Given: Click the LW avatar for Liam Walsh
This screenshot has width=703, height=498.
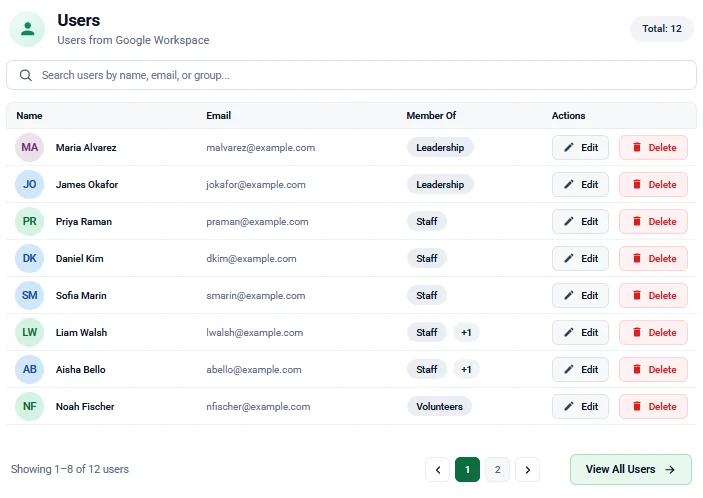Looking at the screenshot, I should pyautogui.click(x=30, y=333).
